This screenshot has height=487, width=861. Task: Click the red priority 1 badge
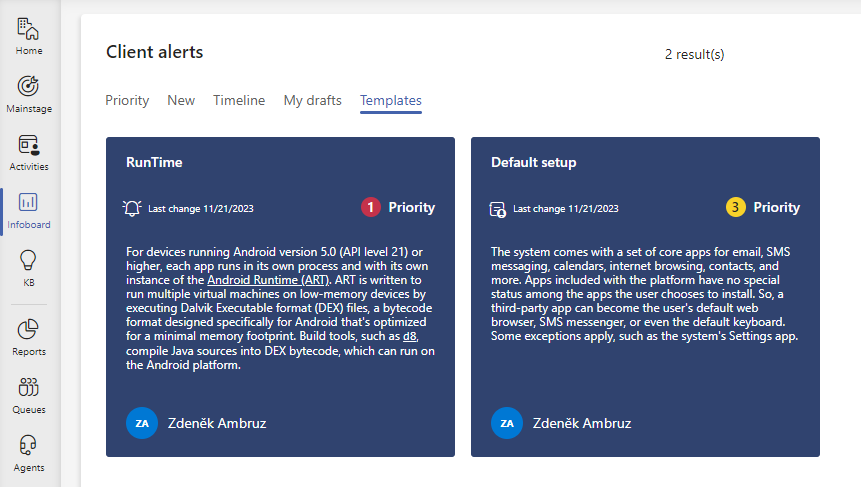point(371,207)
